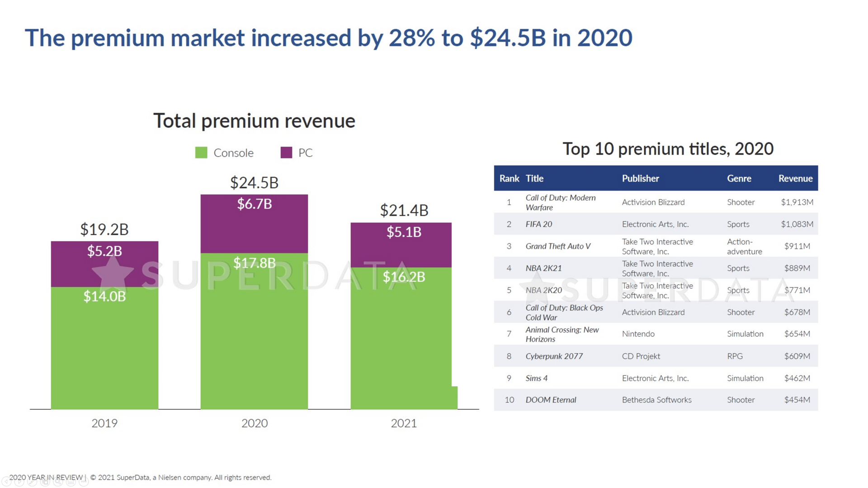Click the $654M revenue value
This screenshot has width=868, height=488.
(x=797, y=334)
